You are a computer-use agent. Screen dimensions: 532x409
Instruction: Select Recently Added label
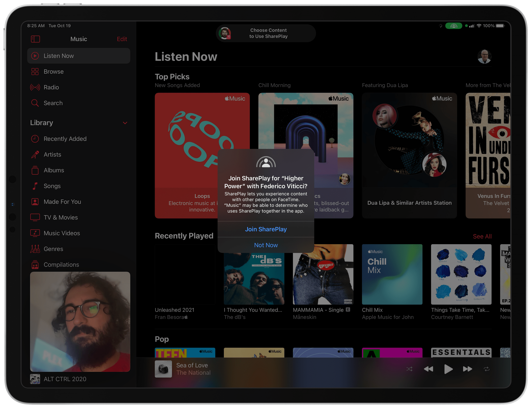click(65, 139)
